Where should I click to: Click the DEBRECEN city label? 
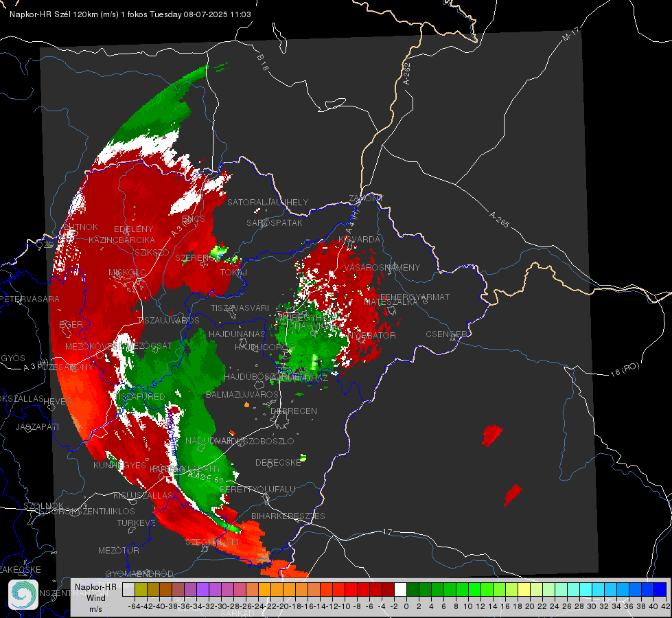[294, 411]
